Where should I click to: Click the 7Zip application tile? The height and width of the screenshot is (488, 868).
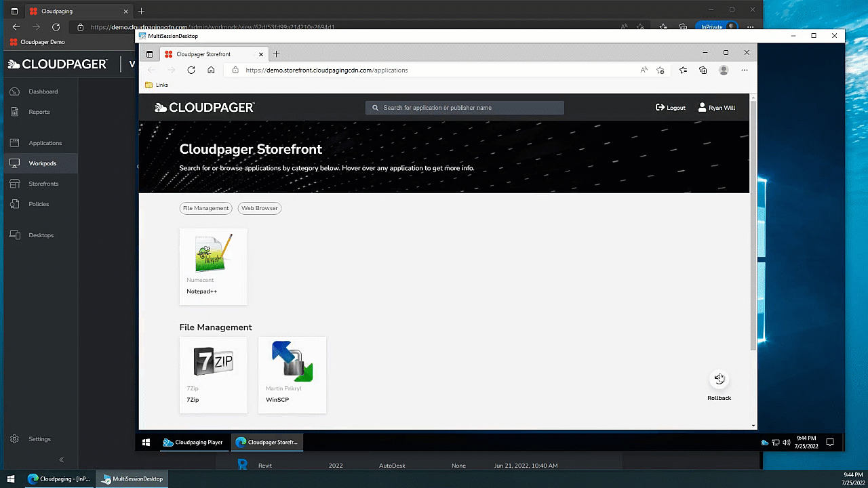pyautogui.click(x=214, y=375)
